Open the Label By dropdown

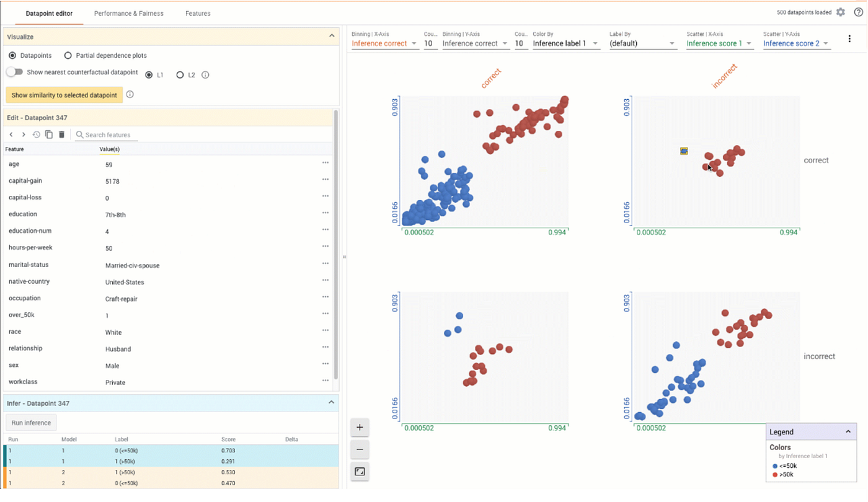[642, 43]
